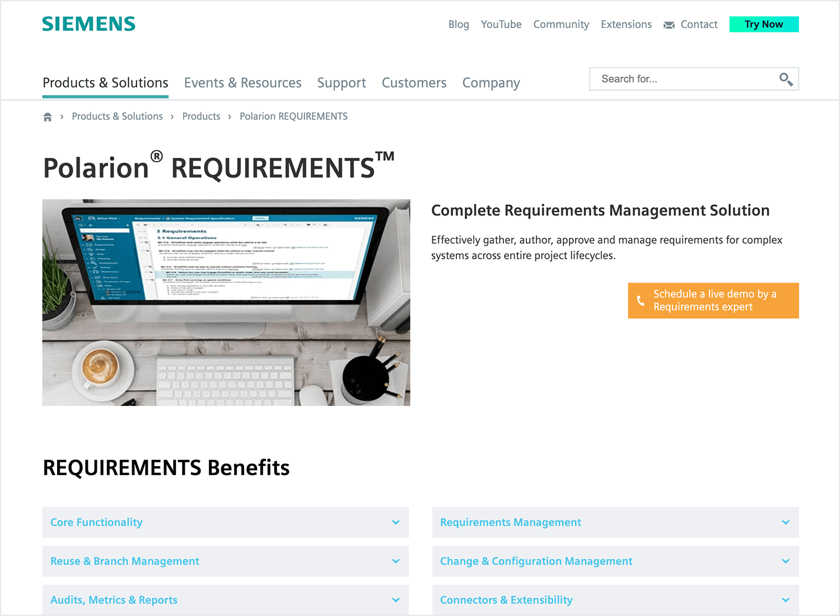The height and width of the screenshot is (616, 840).
Task: Open the Company menu
Action: 491,83
